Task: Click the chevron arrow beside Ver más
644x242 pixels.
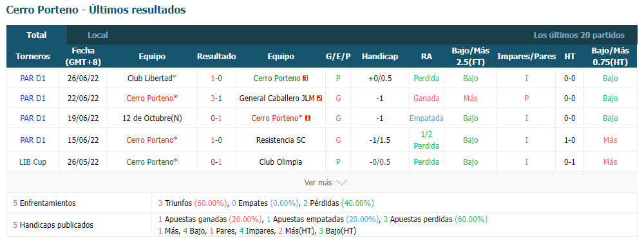Action: (x=342, y=183)
